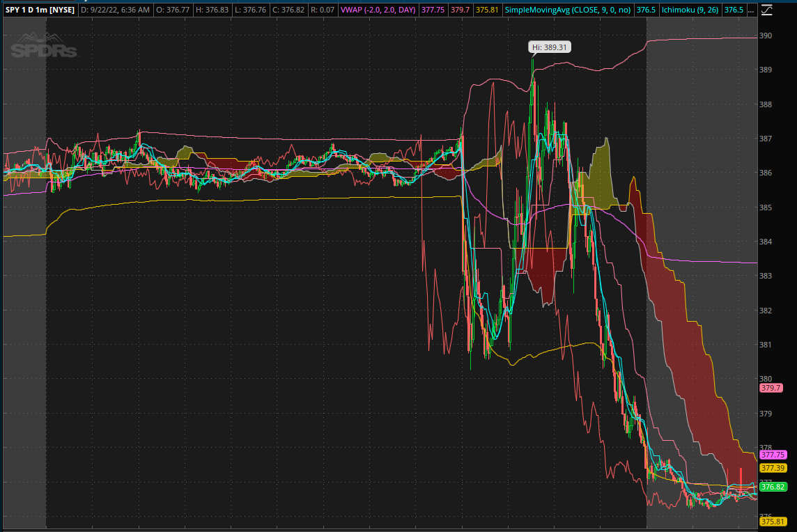Click the high price H: 376.83
The height and width of the screenshot is (532, 797).
pos(212,10)
